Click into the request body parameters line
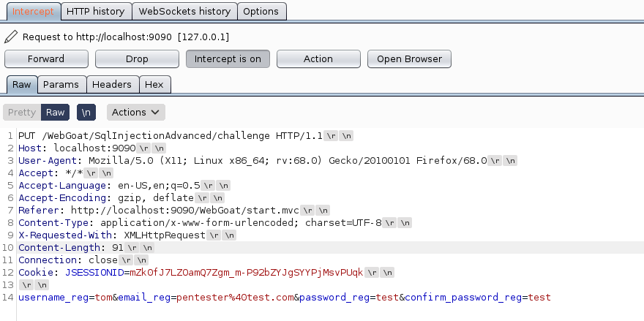 tap(284, 298)
